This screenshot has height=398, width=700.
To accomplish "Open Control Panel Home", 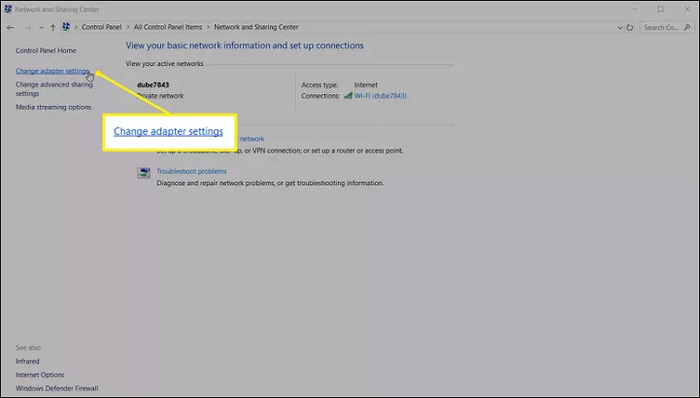I will 46,50.
